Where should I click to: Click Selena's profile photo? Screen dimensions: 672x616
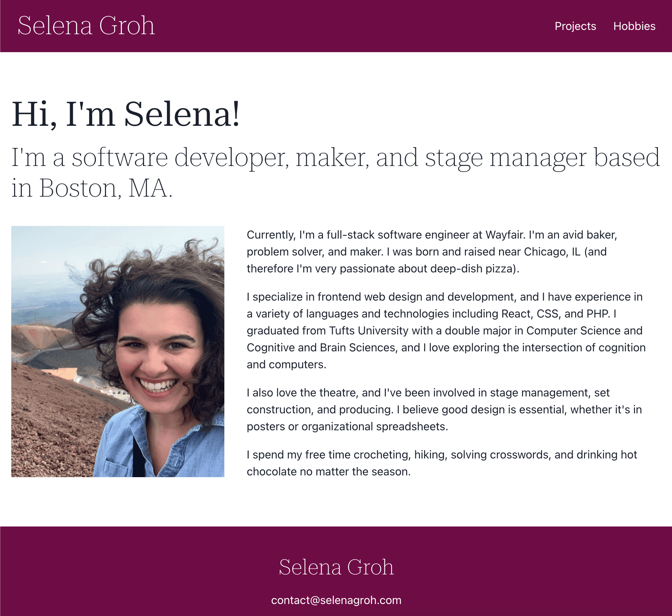[x=118, y=351]
